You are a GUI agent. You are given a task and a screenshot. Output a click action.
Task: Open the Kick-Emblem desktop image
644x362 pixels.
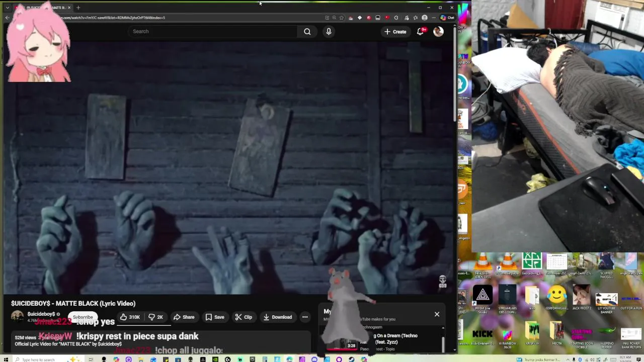click(x=482, y=336)
